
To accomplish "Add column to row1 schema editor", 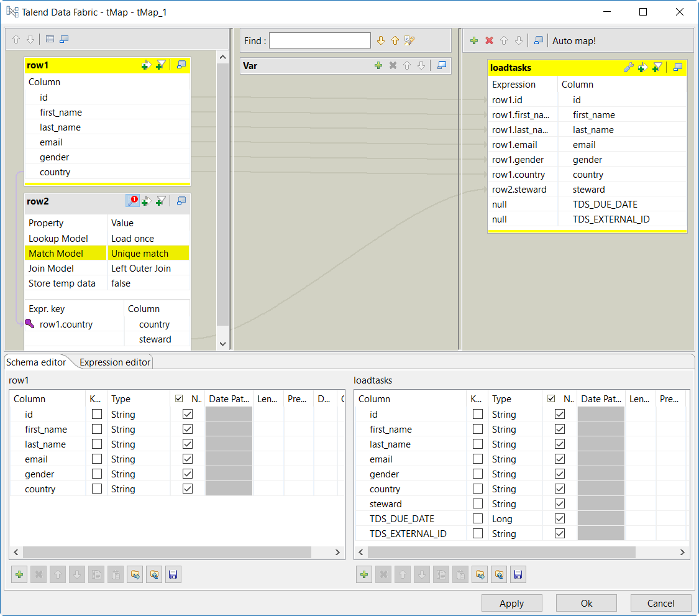I will pos(19,575).
